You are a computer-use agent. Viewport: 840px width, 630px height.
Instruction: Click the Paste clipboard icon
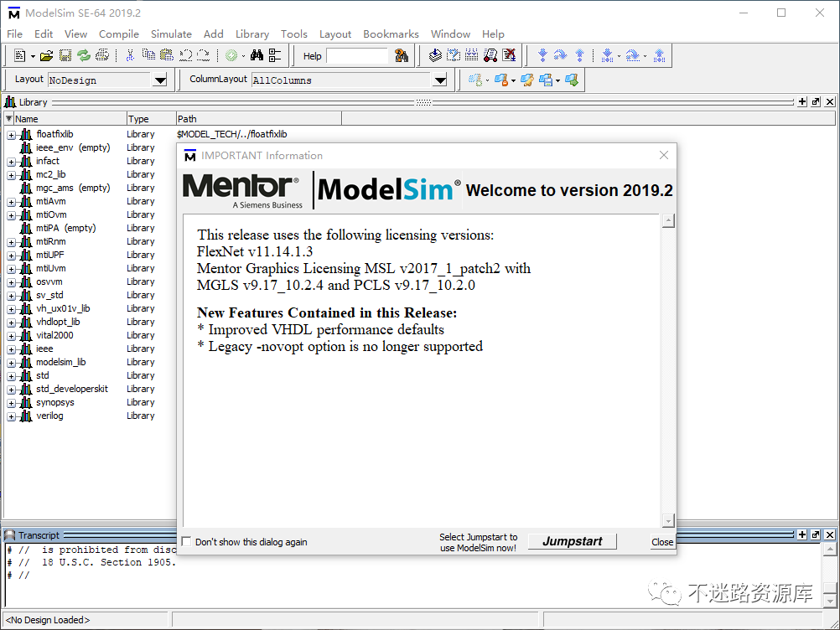pos(167,55)
